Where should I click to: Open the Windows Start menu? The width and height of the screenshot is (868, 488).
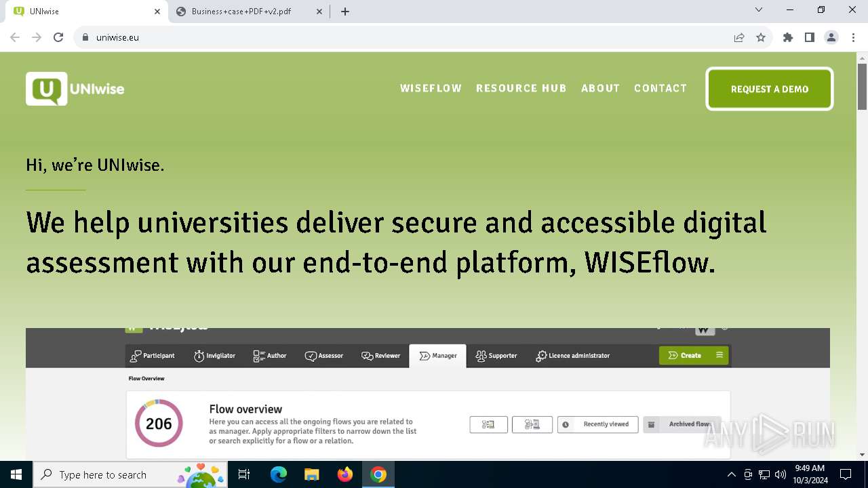pos(16,474)
